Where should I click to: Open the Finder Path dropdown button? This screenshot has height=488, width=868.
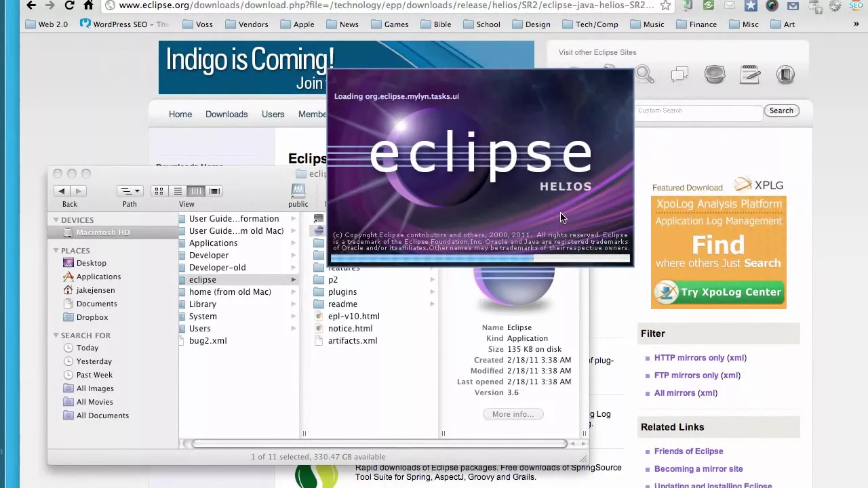[x=130, y=191]
